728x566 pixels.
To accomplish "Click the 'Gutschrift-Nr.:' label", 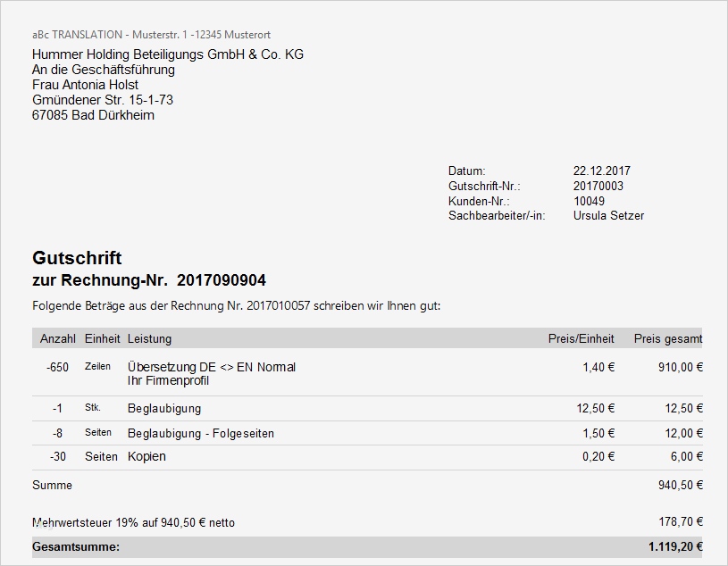I will point(484,186).
